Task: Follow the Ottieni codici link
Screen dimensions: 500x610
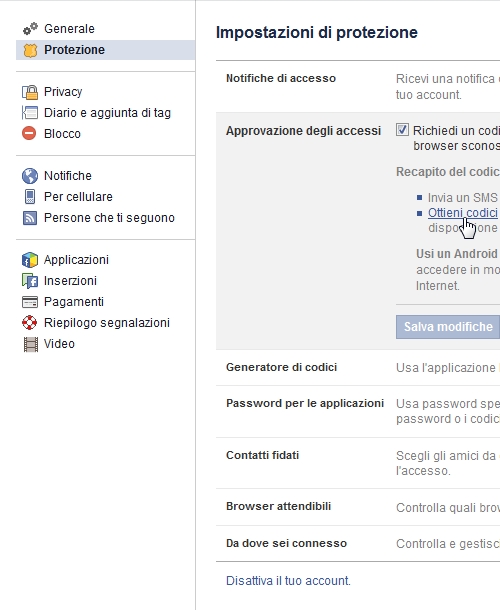Action: pos(463,213)
